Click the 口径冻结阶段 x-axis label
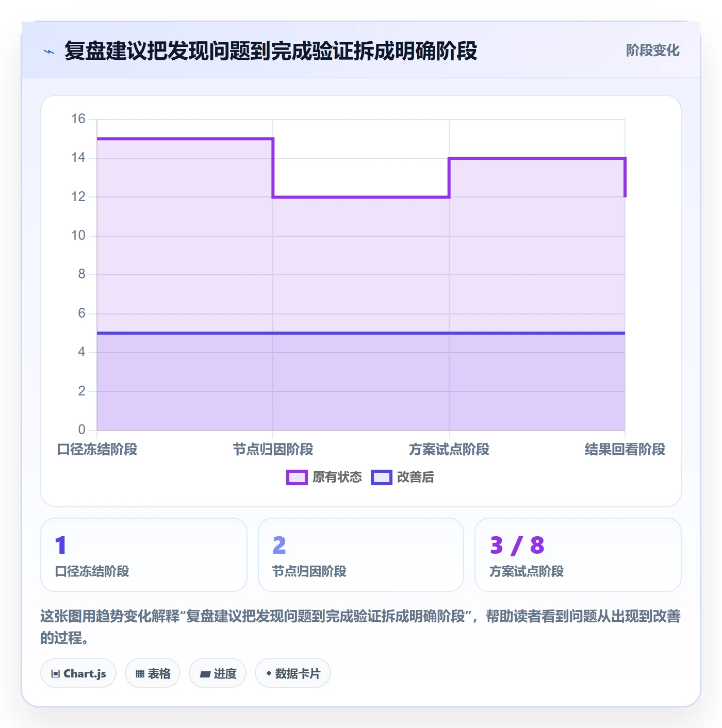The width and height of the screenshot is (722, 728). (x=97, y=449)
